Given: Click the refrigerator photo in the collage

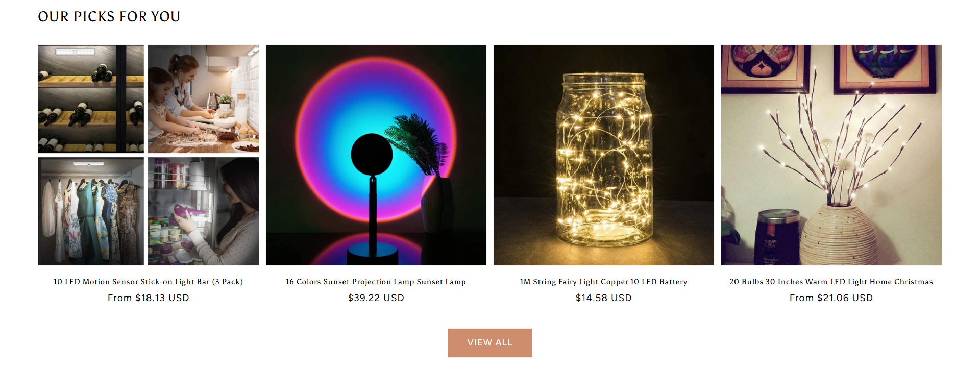Looking at the screenshot, I should [x=203, y=211].
